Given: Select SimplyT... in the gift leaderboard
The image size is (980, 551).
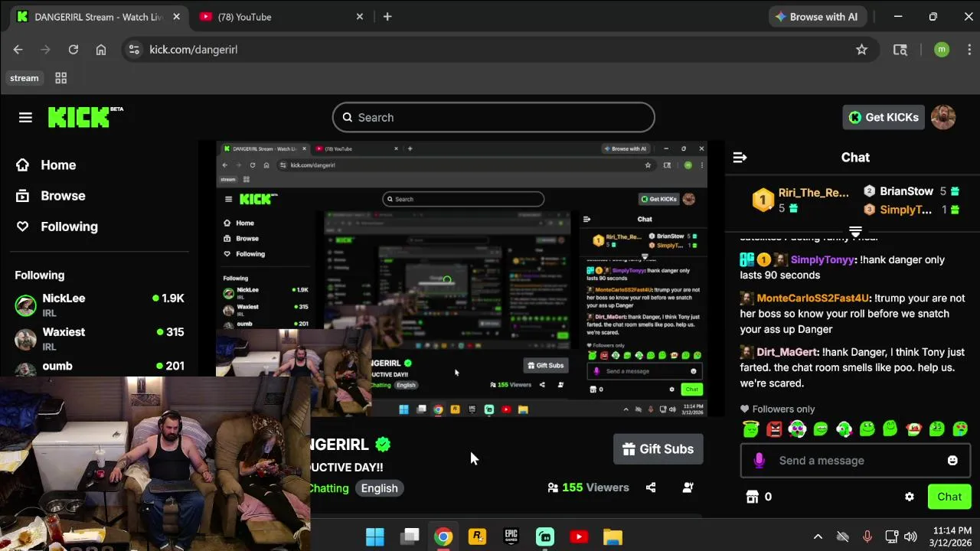Looking at the screenshot, I should pyautogui.click(x=911, y=210).
